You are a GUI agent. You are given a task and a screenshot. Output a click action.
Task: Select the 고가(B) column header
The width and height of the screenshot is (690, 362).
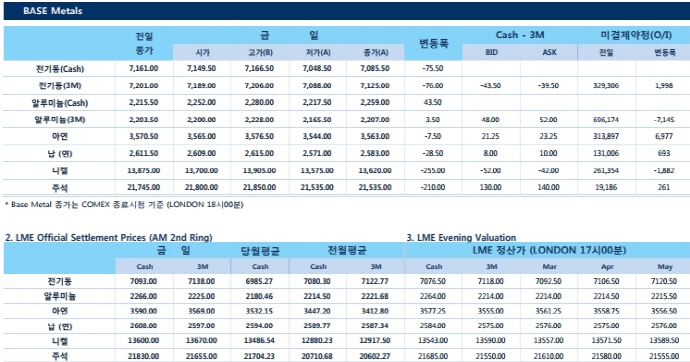[x=260, y=52]
